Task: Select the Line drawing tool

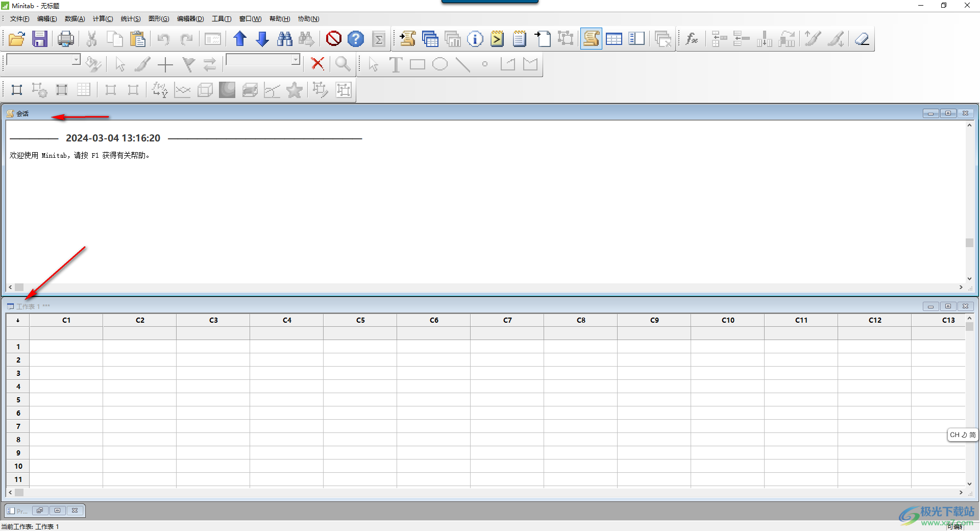Action: (x=463, y=64)
